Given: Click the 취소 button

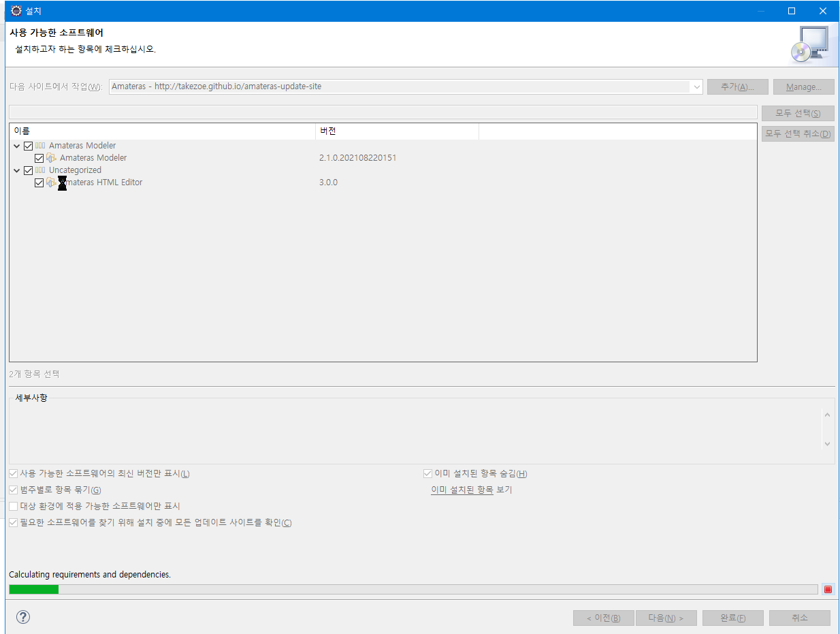Looking at the screenshot, I should [x=800, y=618].
